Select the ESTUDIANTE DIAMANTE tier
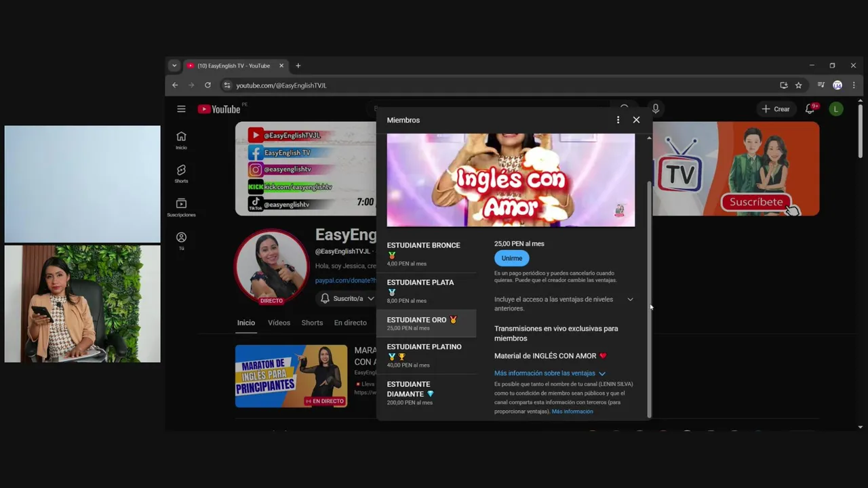The image size is (868, 488). pyautogui.click(x=427, y=393)
